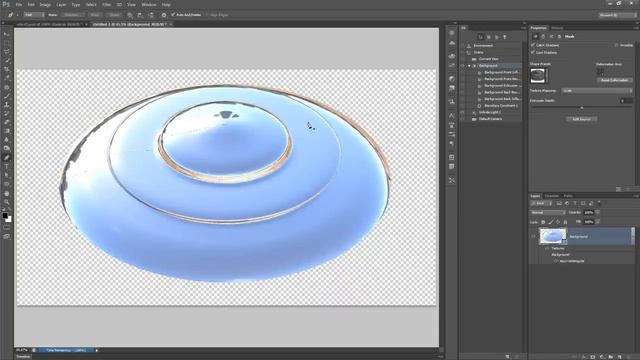Click the Edit Source button
The width and height of the screenshot is (640, 360).
(582, 119)
